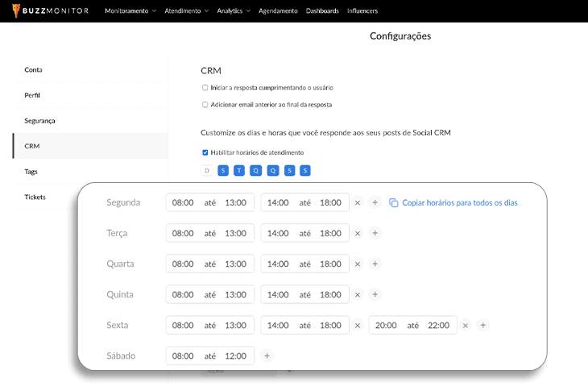The width and height of the screenshot is (588, 387).
Task: Add a time slot to Segunda
Action: click(x=375, y=202)
